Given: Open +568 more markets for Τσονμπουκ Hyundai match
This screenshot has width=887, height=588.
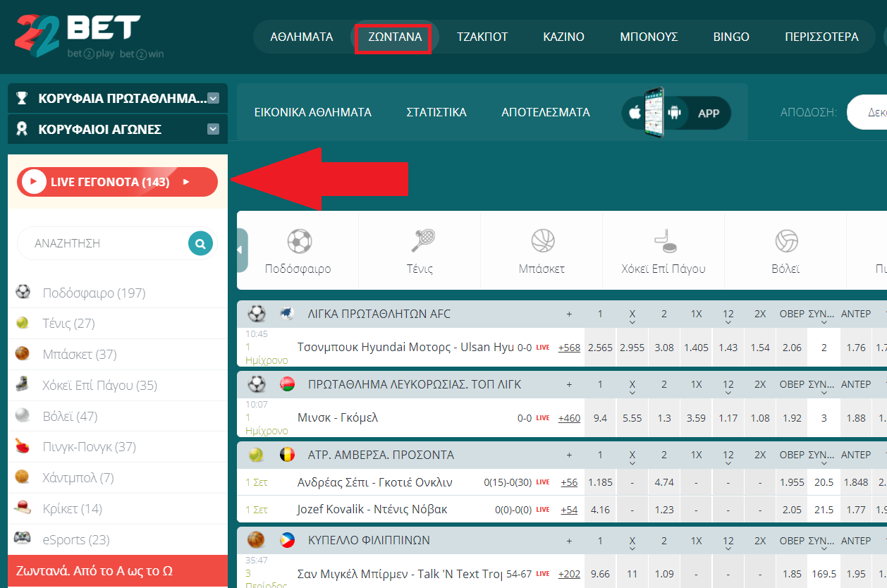Looking at the screenshot, I should (x=569, y=348).
